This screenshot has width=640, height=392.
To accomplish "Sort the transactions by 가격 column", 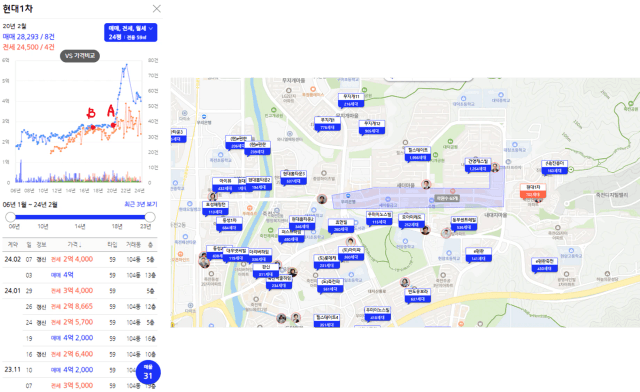I will (x=74, y=245).
